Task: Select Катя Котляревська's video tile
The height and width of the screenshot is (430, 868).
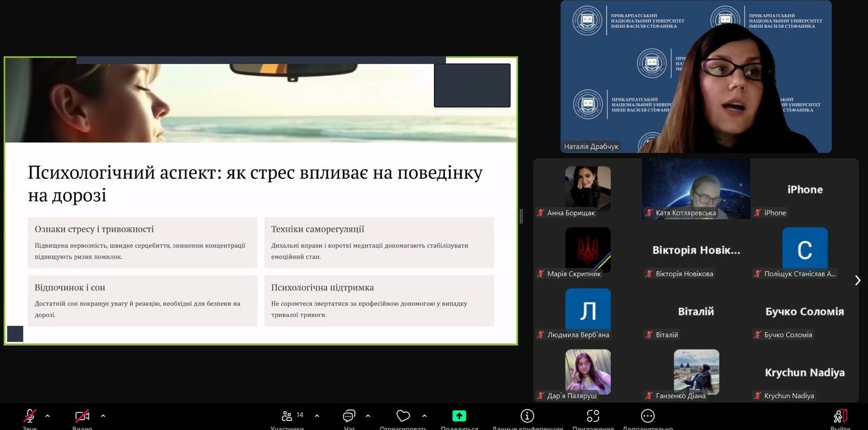Action: pos(696,189)
